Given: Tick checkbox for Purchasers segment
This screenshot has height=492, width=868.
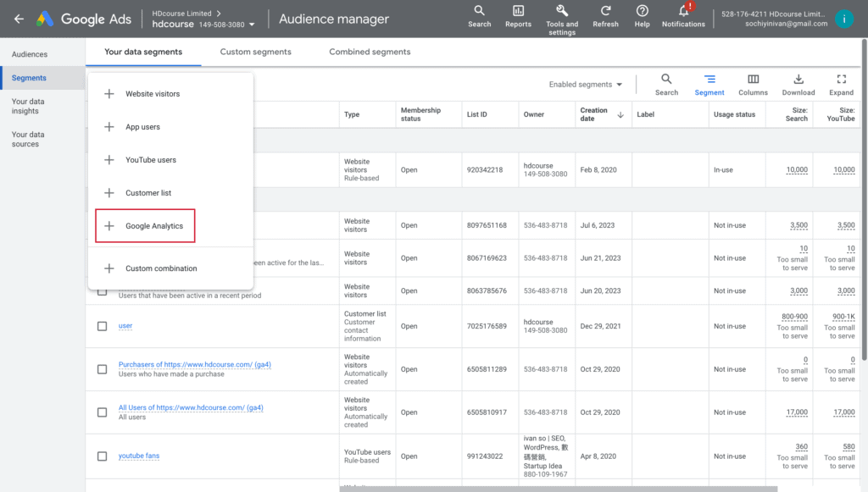Looking at the screenshot, I should click(x=103, y=369).
